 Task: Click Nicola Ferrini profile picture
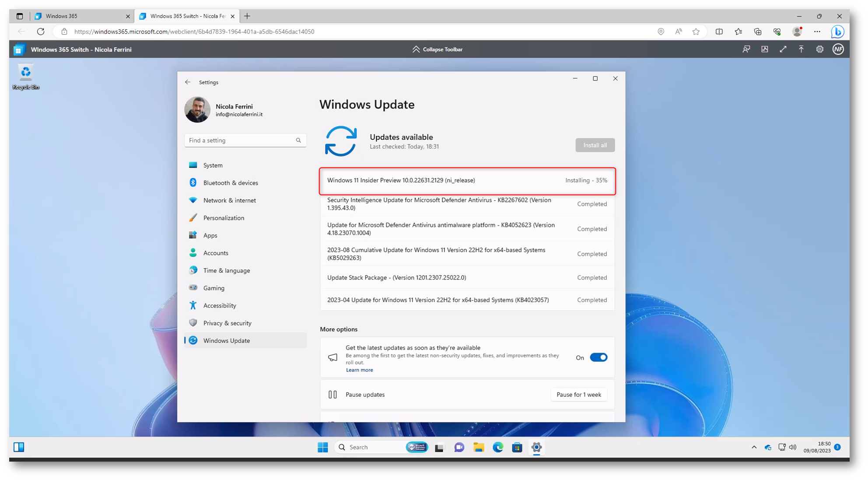197,109
